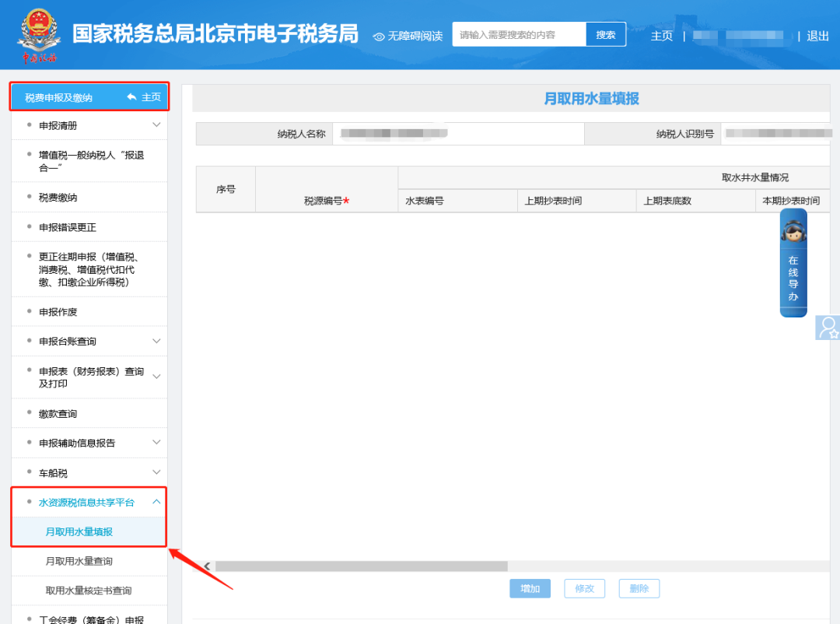Click the 国家税务总局北京市电子税务局 site title
This screenshot has width=840, height=624.
point(215,33)
